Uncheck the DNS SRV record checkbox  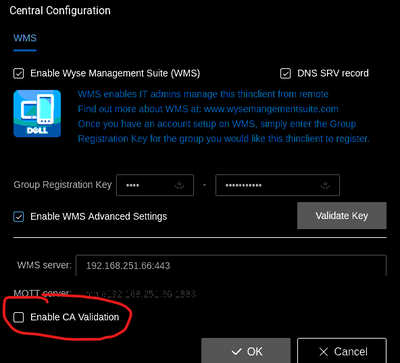pyautogui.click(x=285, y=73)
